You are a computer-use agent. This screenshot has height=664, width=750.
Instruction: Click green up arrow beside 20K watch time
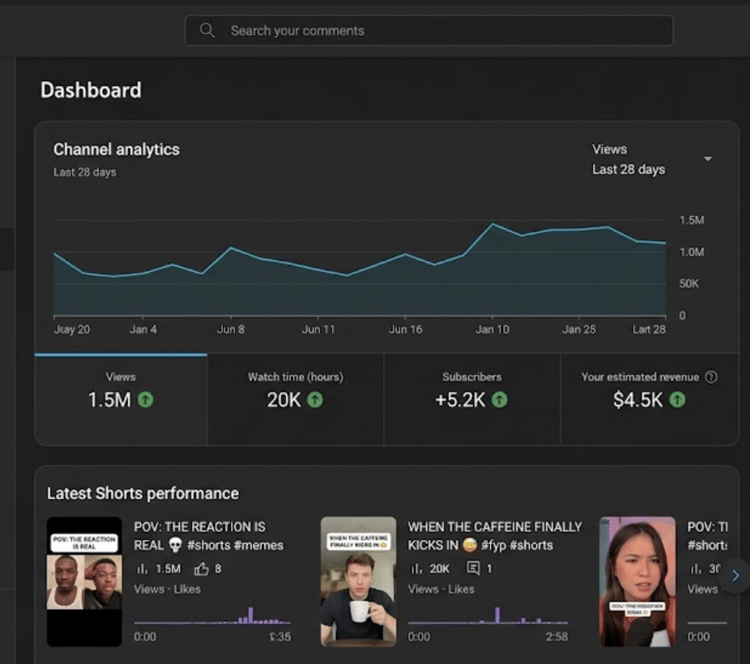point(315,400)
